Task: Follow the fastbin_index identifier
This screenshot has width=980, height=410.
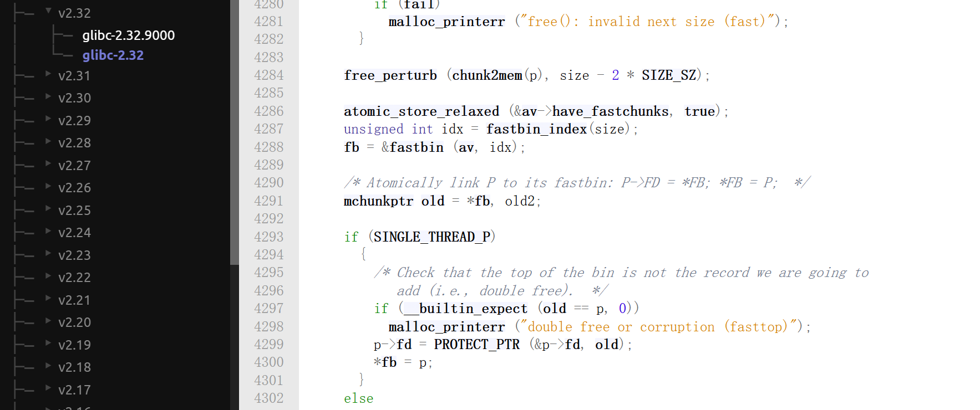Action: pyautogui.click(x=536, y=130)
